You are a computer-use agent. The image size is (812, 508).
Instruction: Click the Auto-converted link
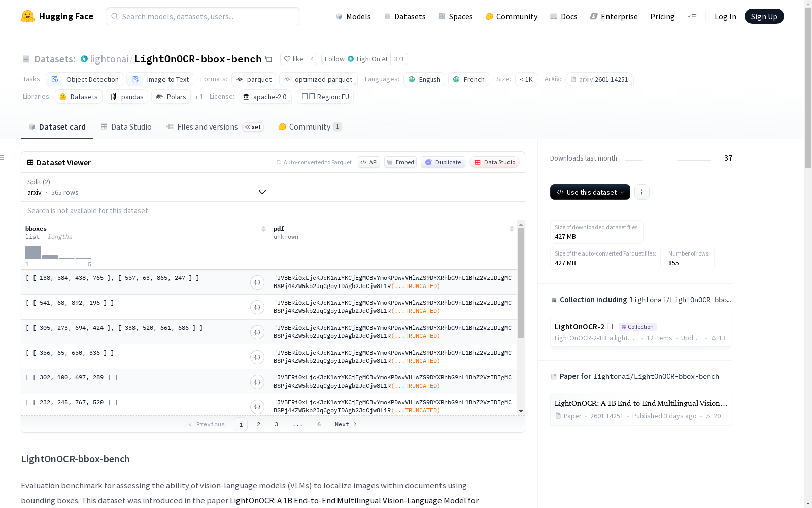click(x=303, y=162)
